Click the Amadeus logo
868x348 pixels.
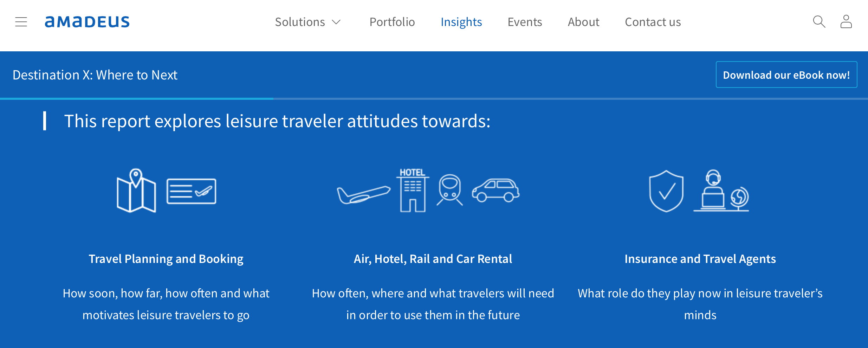87,22
